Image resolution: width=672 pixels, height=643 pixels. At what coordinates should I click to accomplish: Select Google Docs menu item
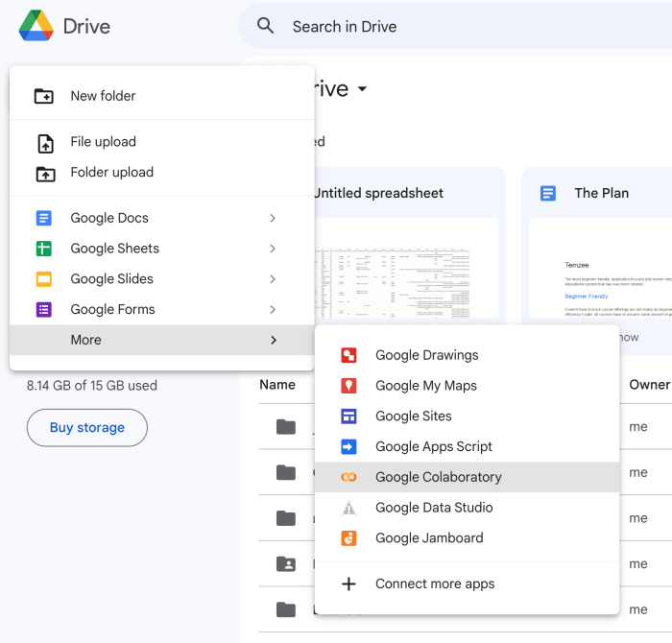tap(162, 218)
